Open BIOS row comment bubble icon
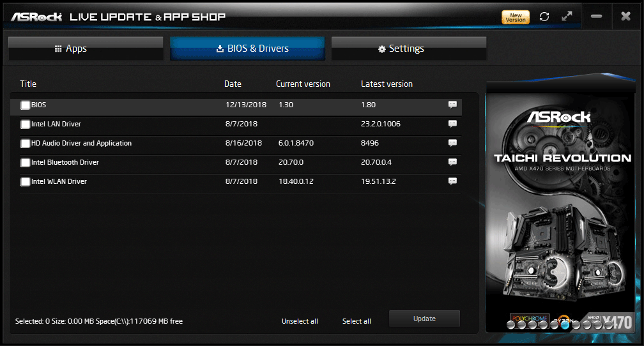This screenshot has width=644, height=346. [x=452, y=105]
